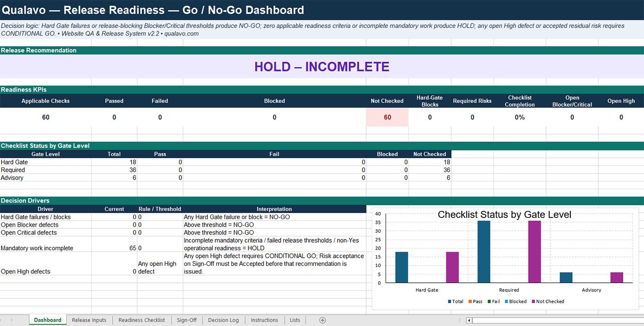
Task: Select the Gate Level column header
Action: [46, 154]
